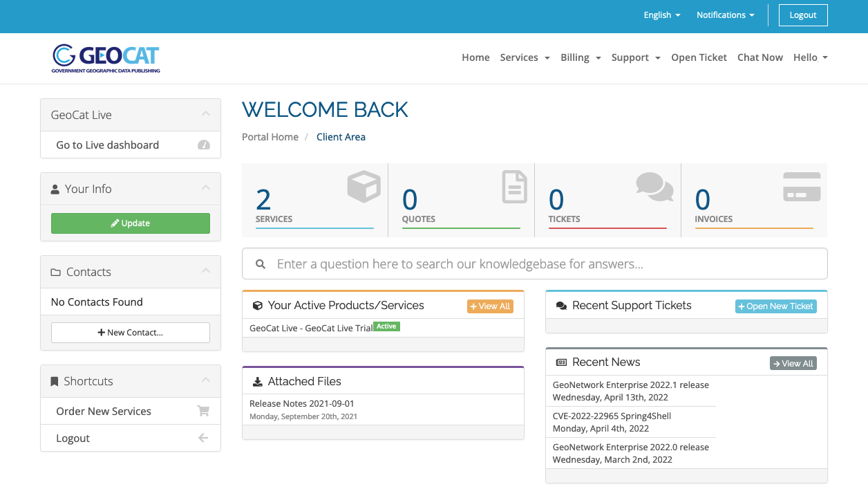Click the user icon next to Your Info

click(55, 189)
